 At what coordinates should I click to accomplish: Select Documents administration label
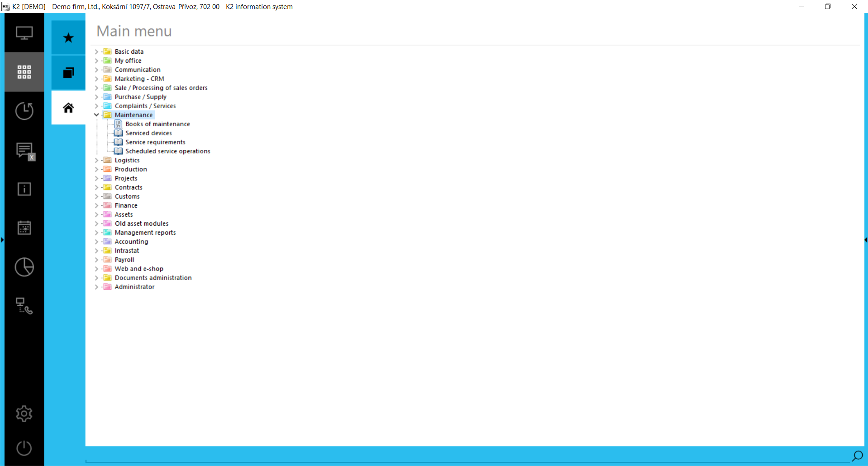coord(153,278)
